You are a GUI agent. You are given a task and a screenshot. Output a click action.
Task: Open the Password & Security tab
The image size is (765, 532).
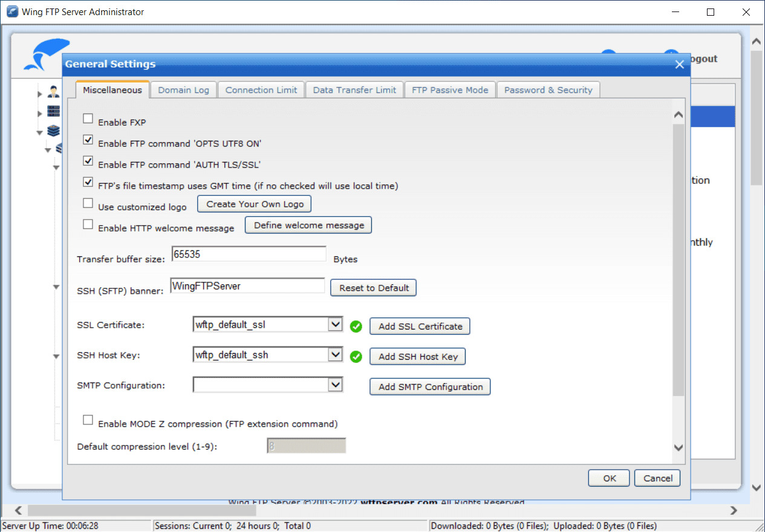point(548,90)
